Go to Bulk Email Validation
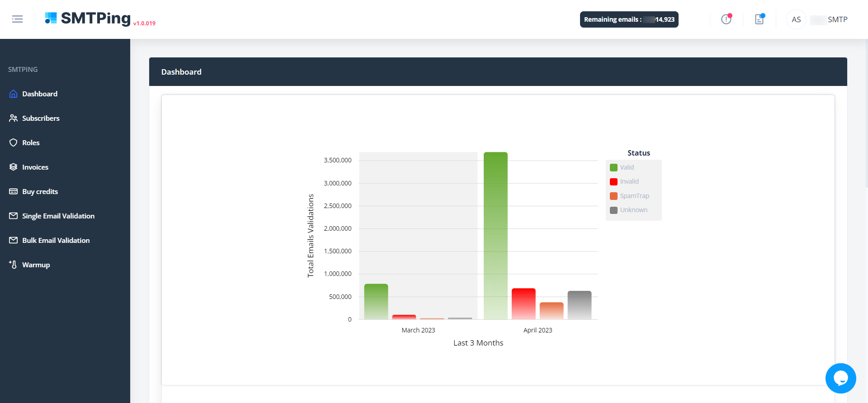 56,240
